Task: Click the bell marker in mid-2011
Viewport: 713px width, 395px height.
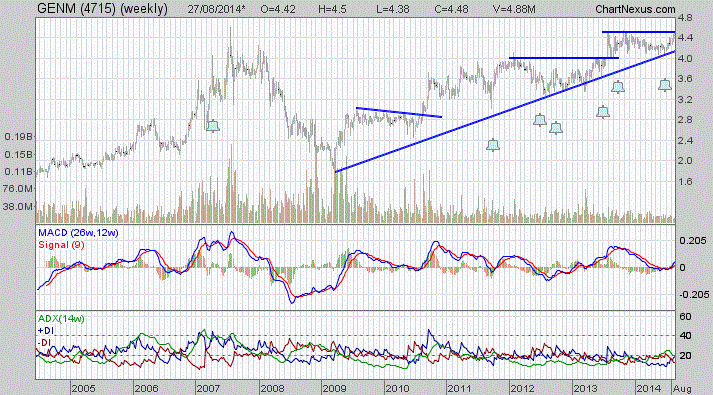Action: click(x=493, y=145)
